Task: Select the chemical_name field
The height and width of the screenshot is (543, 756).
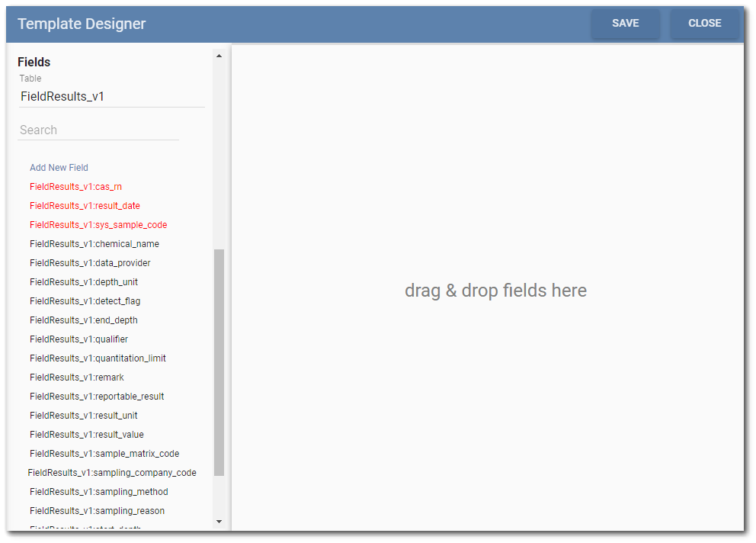Action: coord(94,243)
